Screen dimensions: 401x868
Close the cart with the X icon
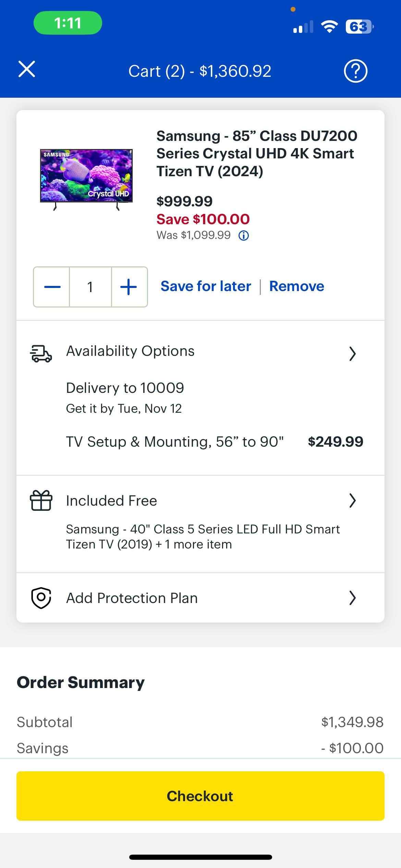27,70
